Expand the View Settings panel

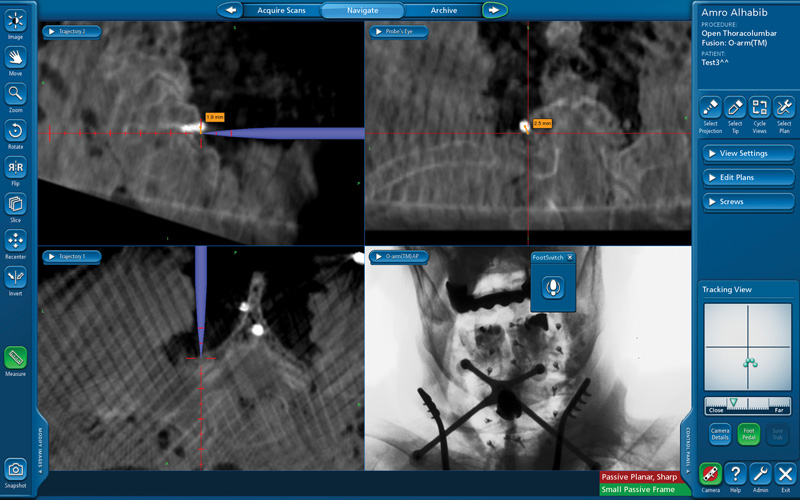point(748,153)
